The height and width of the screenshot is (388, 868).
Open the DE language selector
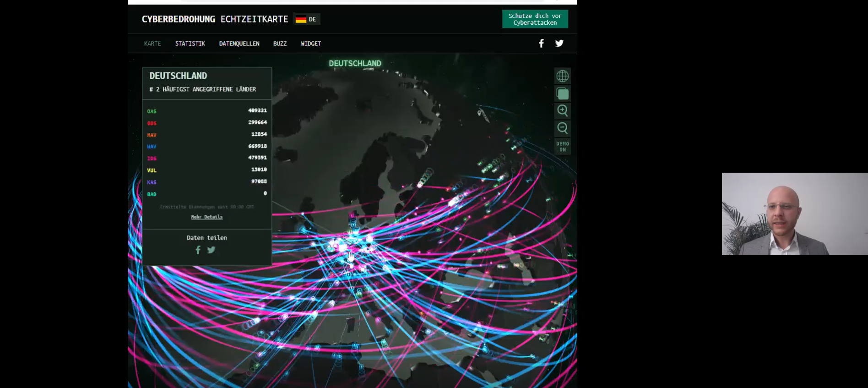(x=306, y=19)
